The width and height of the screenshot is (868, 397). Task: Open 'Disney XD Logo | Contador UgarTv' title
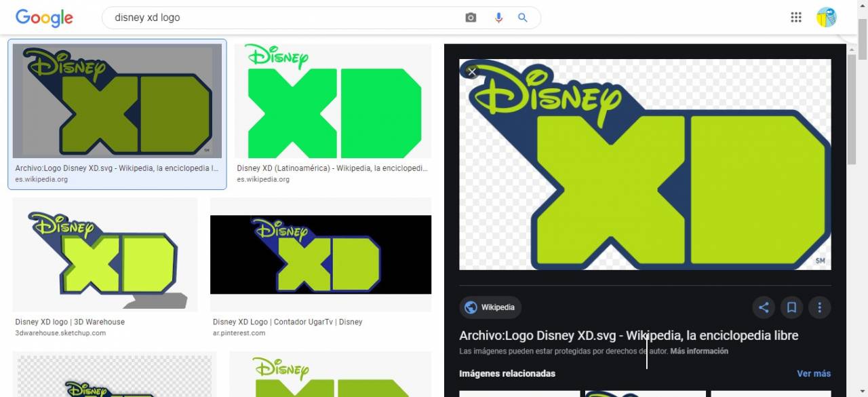(288, 322)
